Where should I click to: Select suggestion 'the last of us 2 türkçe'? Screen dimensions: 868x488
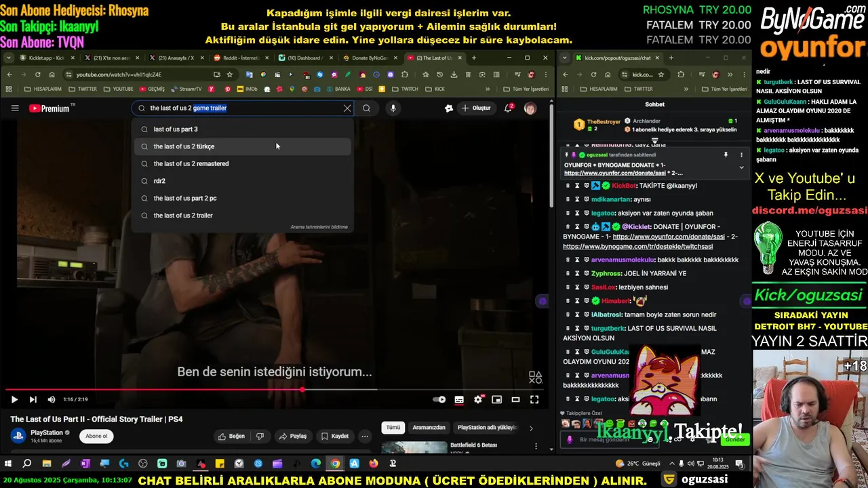(x=242, y=146)
